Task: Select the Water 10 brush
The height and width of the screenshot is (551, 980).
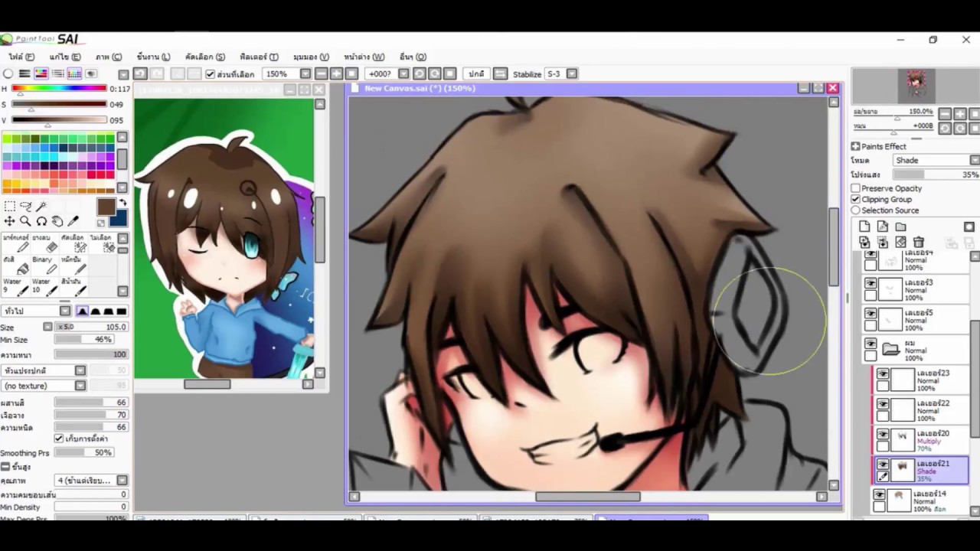Action: (x=46, y=287)
